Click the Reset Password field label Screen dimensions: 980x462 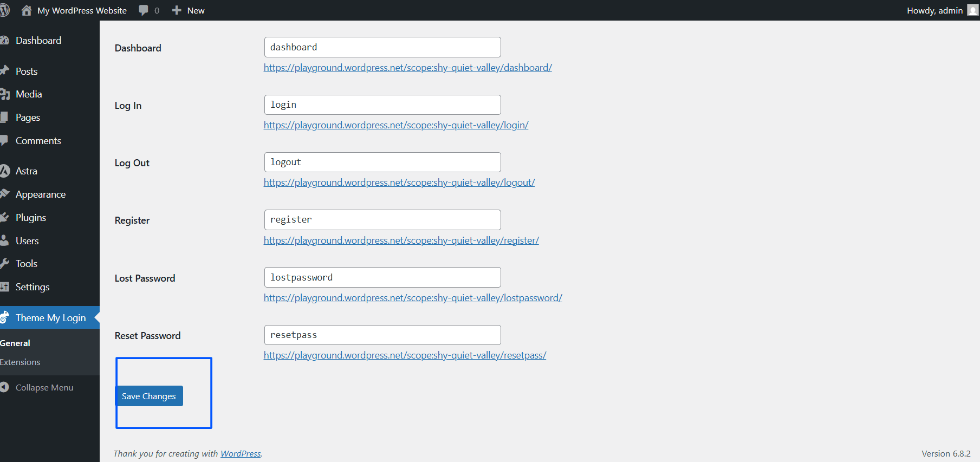click(x=148, y=336)
